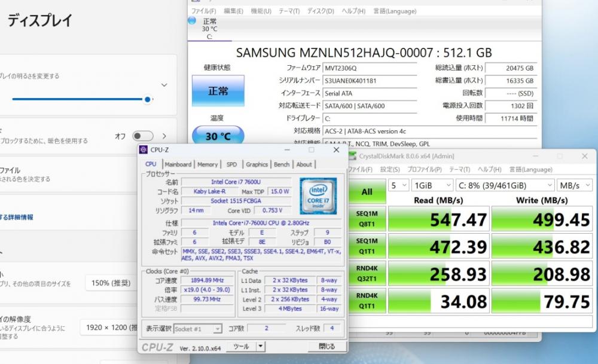Open 設定(S) menu in CrystalDiskMark
The image size is (598, 364).
(390, 169)
